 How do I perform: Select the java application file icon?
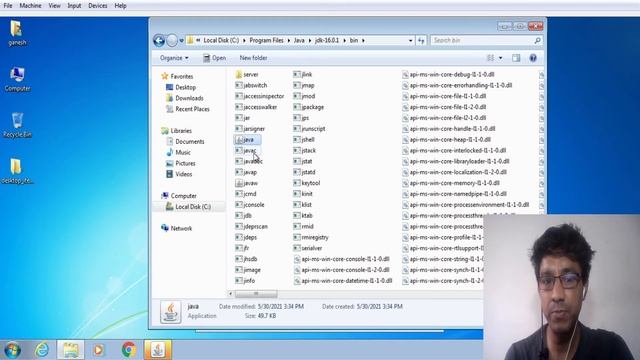tap(239, 140)
